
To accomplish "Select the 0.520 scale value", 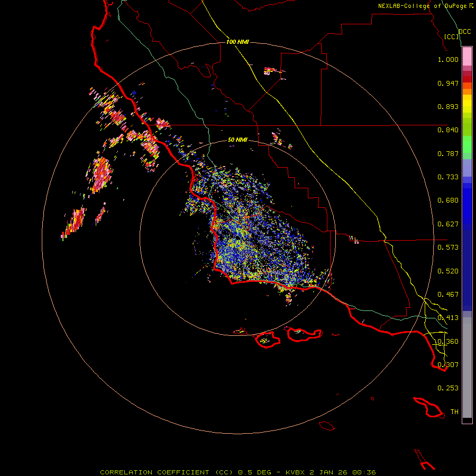I will coord(448,271).
